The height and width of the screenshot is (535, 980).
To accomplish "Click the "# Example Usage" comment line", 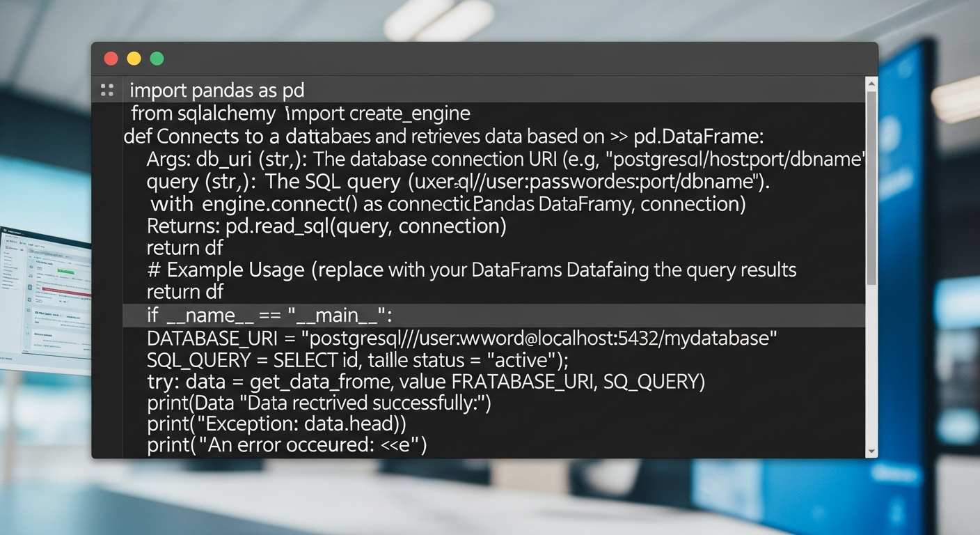I will (471, 270).
